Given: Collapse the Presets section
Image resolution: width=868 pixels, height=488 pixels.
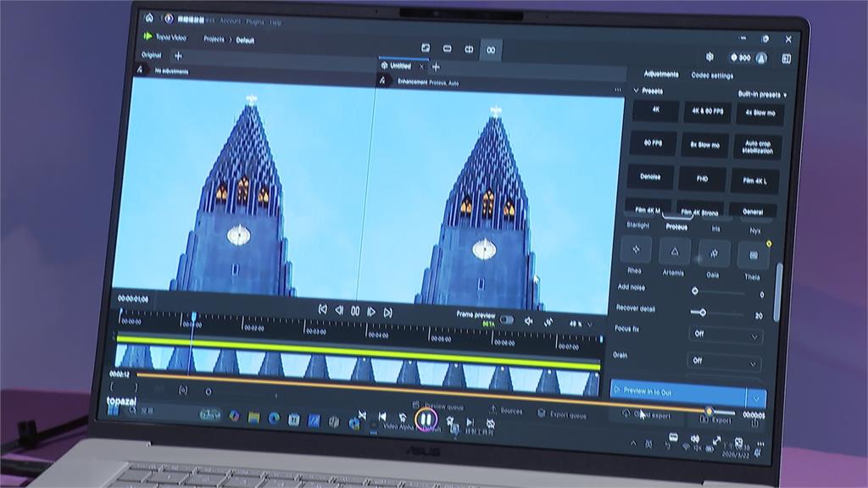Looking at the screenshot, I should click(x=637, y=91).
